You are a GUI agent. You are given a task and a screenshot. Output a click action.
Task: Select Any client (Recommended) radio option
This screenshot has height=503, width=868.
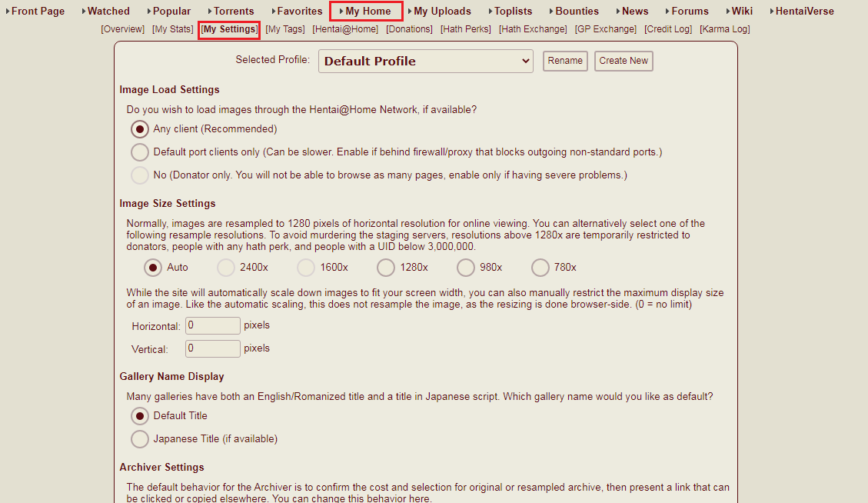pyautogui.click(x=139, y=129)
